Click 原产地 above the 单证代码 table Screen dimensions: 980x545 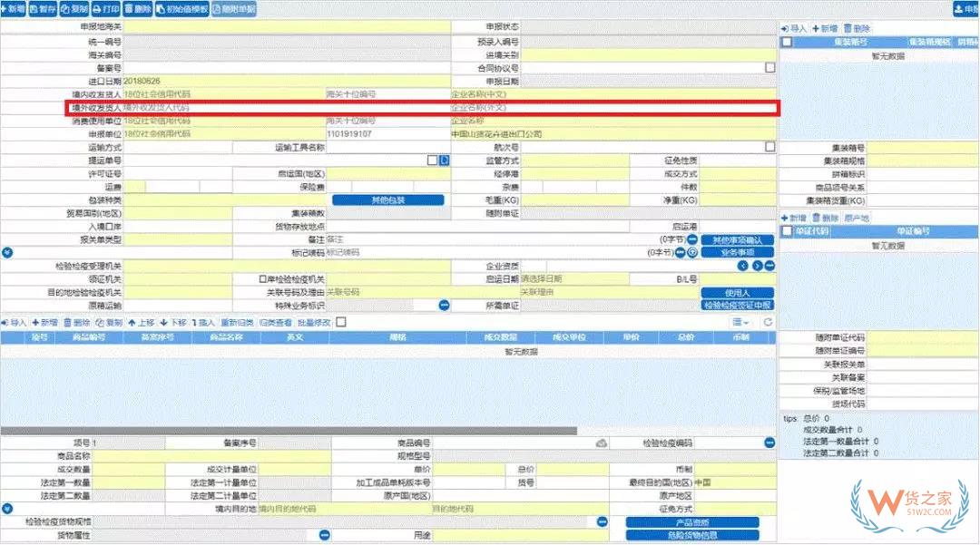tap(857, 218)
